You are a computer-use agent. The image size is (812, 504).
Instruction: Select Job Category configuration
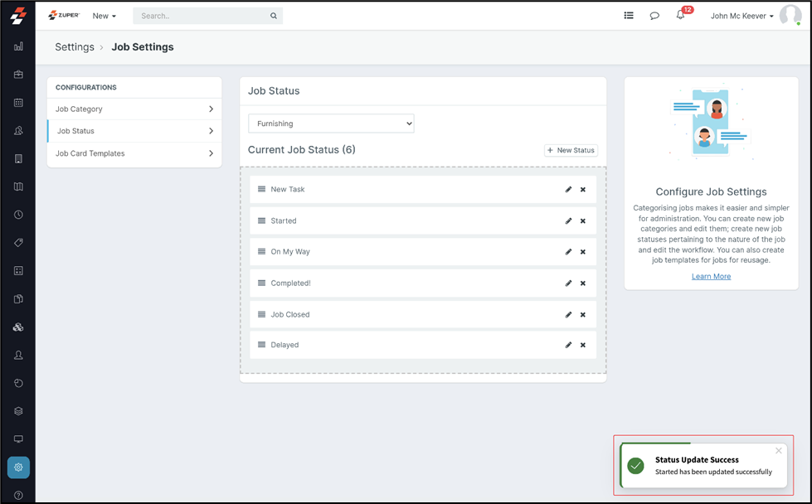coord(134,109)
